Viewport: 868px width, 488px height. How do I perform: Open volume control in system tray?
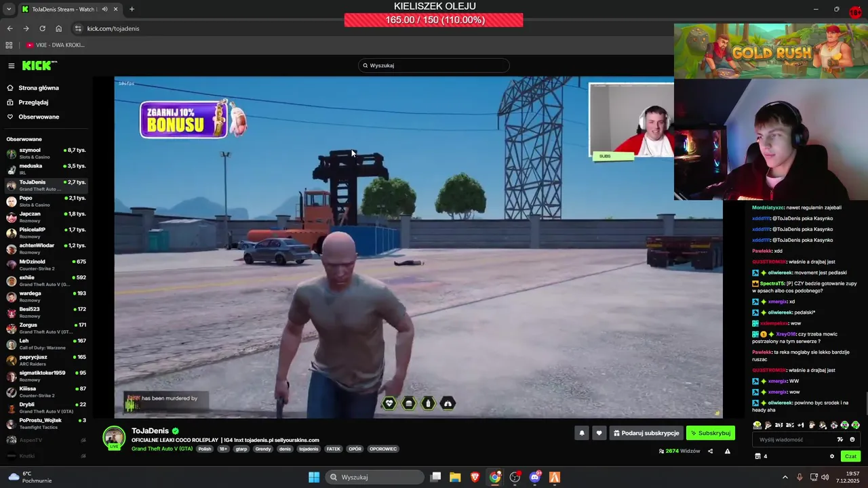[x=825, y=477]
